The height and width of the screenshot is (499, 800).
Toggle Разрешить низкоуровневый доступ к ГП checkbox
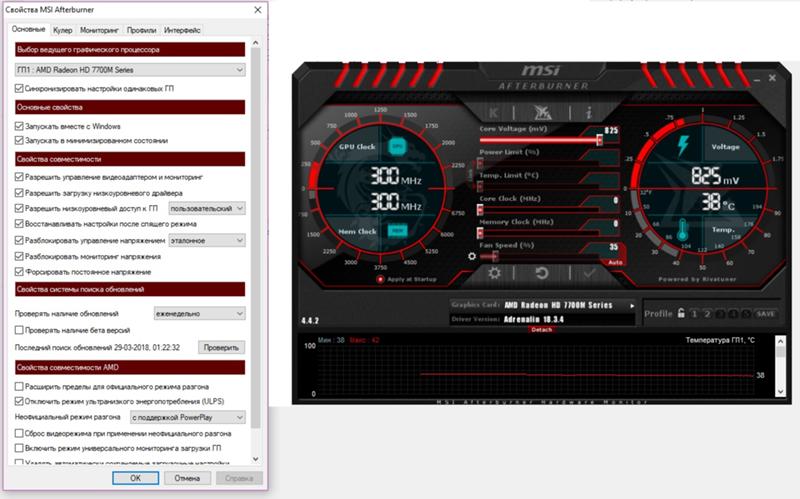point(19,208)
